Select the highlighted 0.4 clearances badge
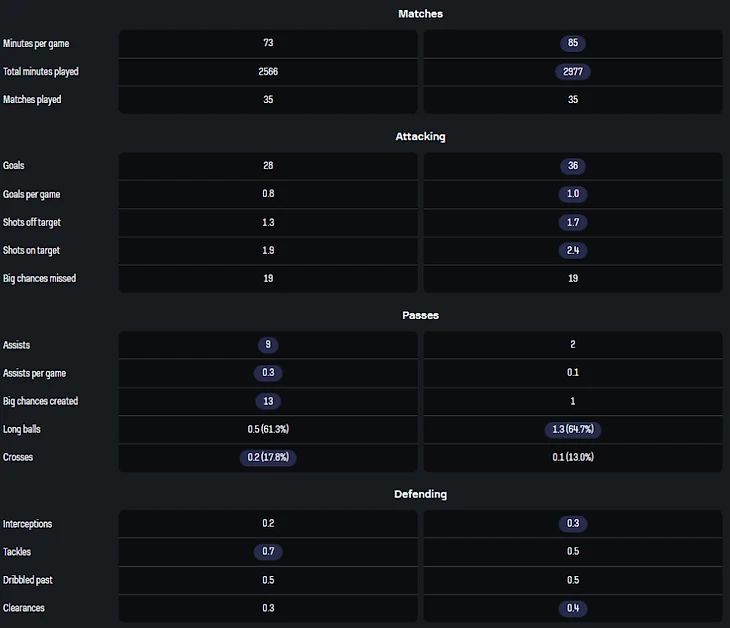The image size is (730, 628). (x=573, y=608)
